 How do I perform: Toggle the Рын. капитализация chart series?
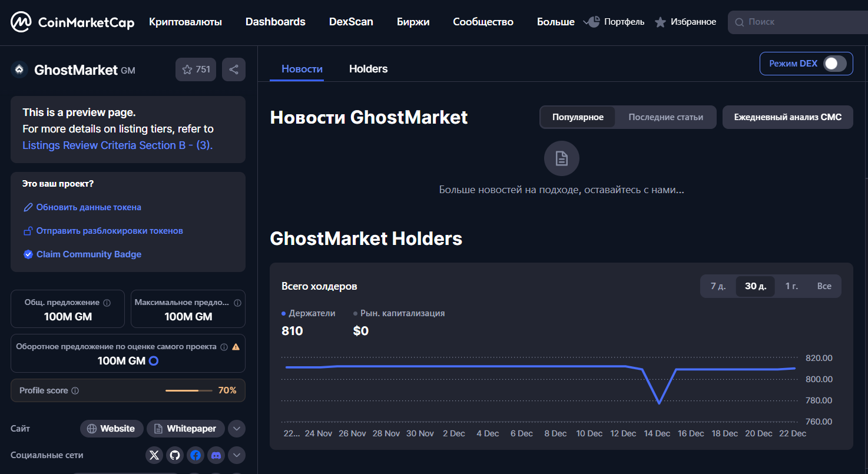(399, 313)
